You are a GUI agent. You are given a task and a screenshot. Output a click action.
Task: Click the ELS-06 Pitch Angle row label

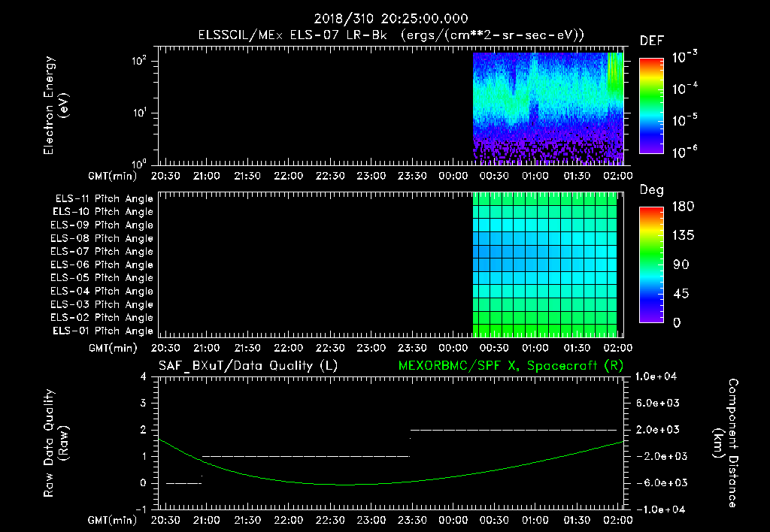(102, 265)
